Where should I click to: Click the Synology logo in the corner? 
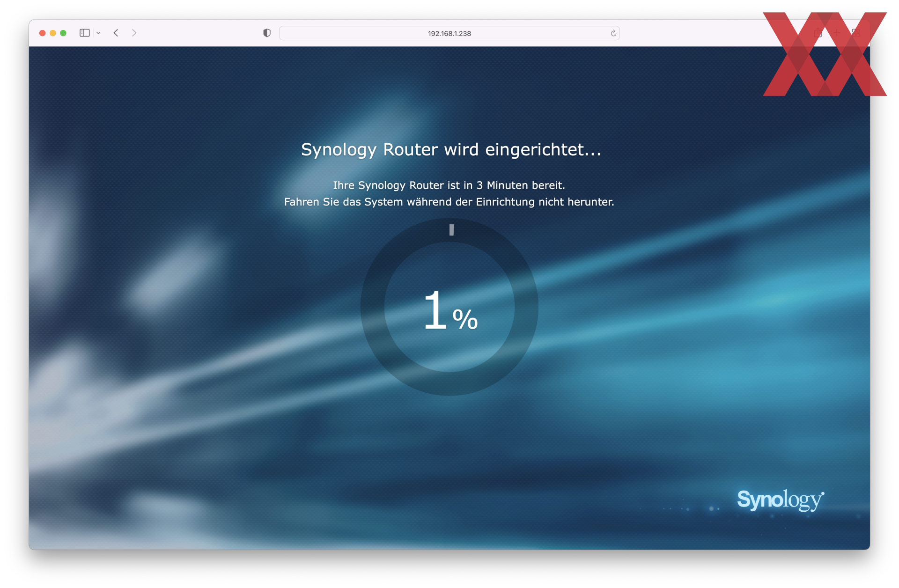(x=781, y=500)
